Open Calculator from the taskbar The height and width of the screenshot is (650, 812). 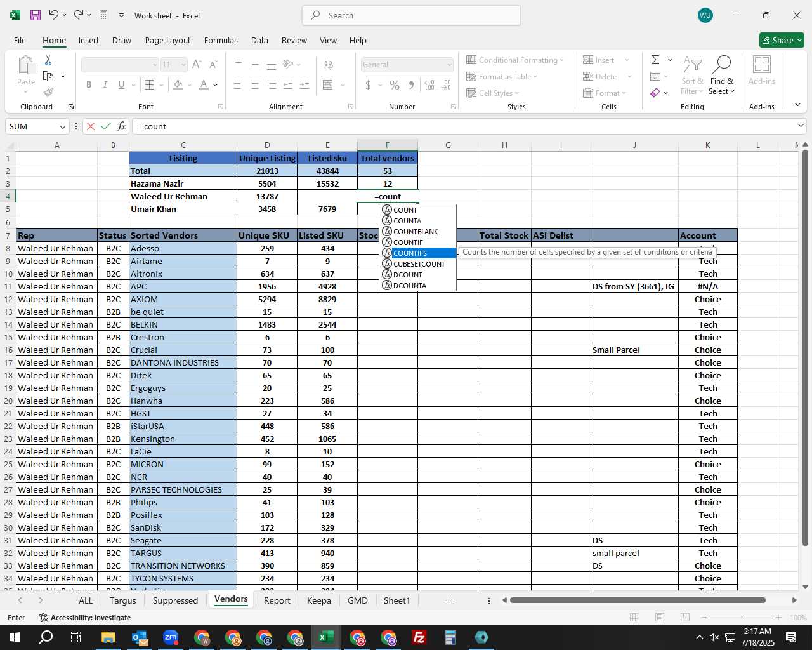450,637
